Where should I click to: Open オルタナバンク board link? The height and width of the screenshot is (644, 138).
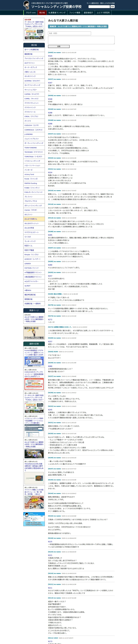pos(34,76)
